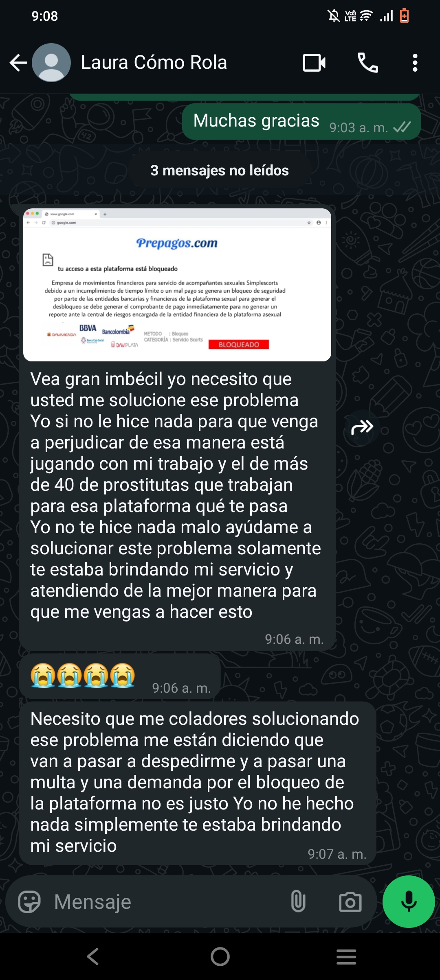The height and width of the screenshot is (980, 440).
Task: Tap the paperclip attach icon
Action: tap(298, 901)
